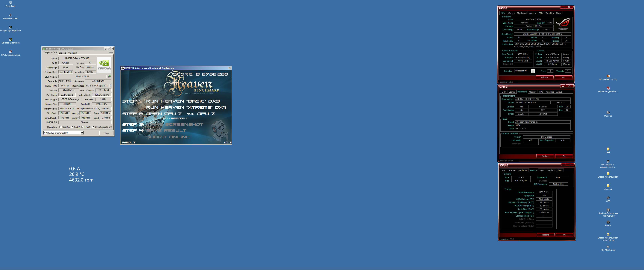644x270 pixels.
Task: Click Open CPU-Z in Heaven Benchmark step 2
Action: [x=164, y=114]
